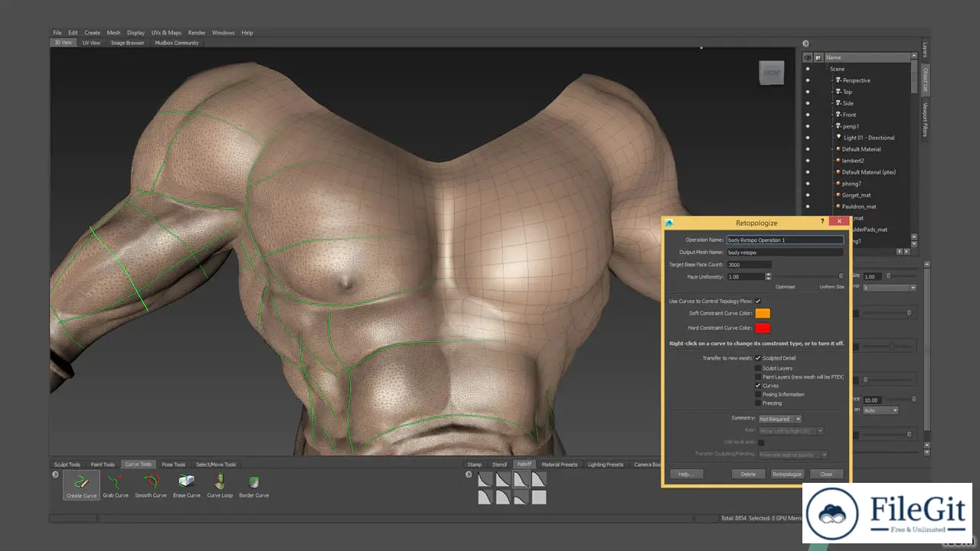The width and height of the screenshot is (980, 551).
Task: Select the Curve Loop tool
Action: pyautogui.click(x=220, y=485)
